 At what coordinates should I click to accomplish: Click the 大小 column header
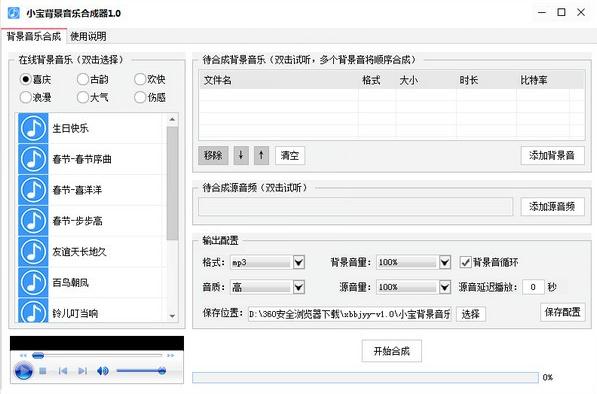426,80
